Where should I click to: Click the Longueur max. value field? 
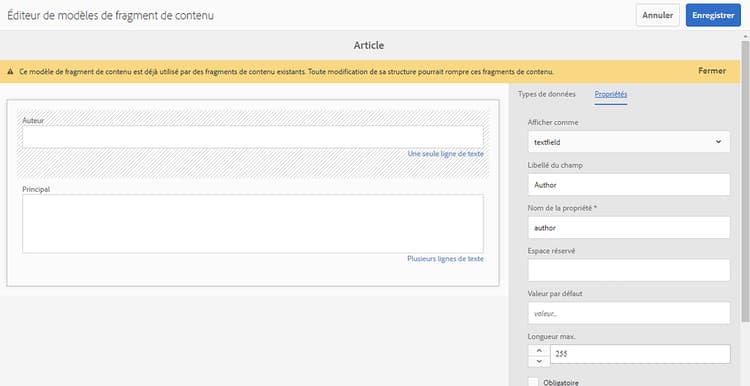(x=640, y=354)
